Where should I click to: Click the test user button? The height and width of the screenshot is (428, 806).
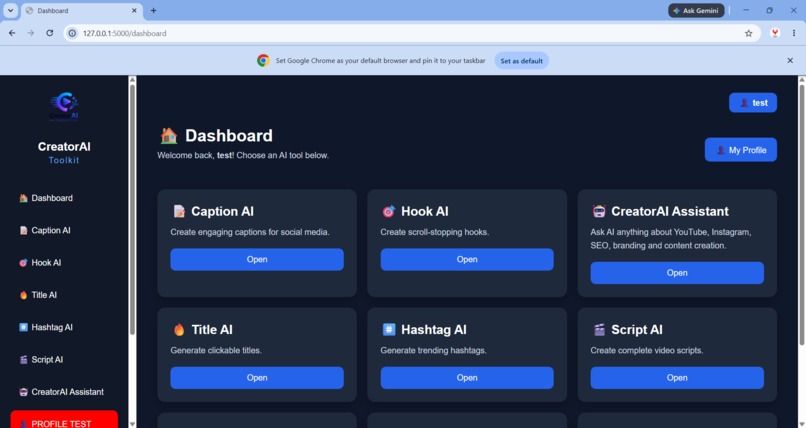[x=753, y=103]
